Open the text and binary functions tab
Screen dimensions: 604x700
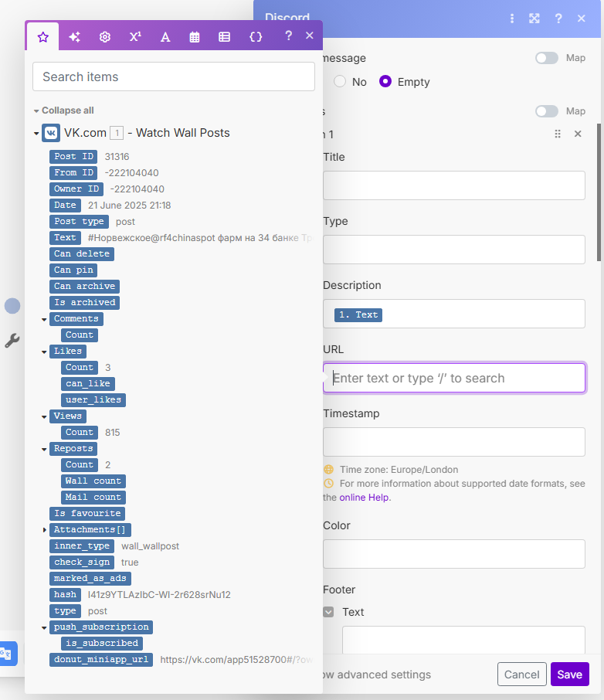(x=165, y=36)
